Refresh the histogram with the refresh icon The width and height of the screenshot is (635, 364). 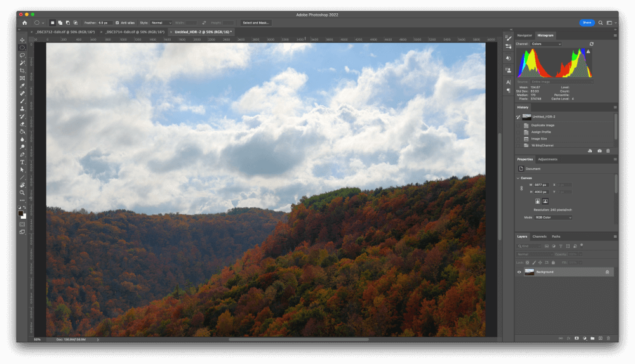point(591,44)
